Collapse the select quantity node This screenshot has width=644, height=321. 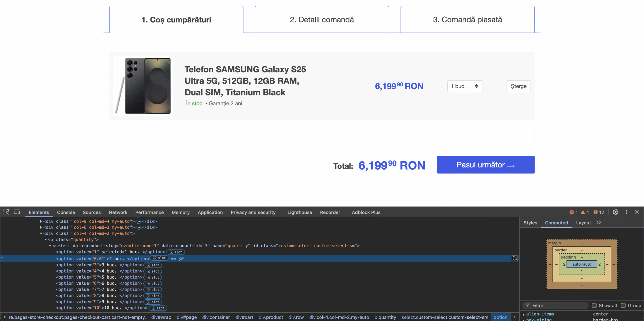click(x=50, y=246)
